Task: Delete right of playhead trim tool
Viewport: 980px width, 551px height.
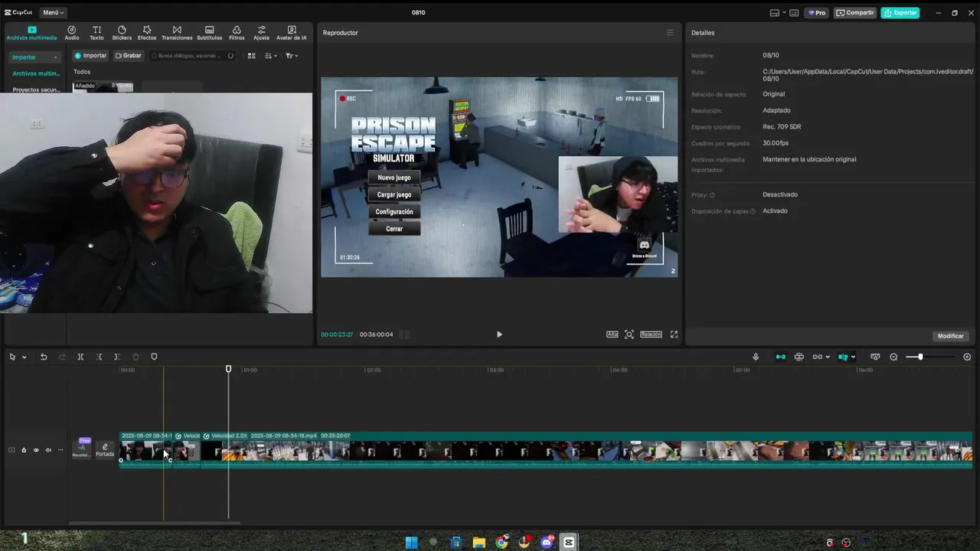Action: tap(117, 357)
